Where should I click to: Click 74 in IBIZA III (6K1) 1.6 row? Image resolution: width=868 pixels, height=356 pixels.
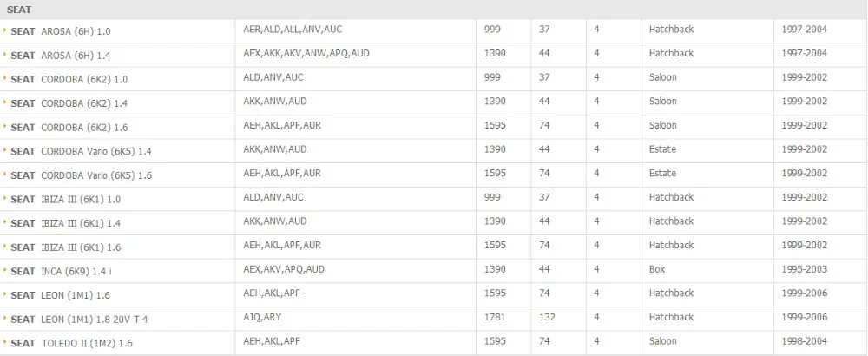pos(544,245)
